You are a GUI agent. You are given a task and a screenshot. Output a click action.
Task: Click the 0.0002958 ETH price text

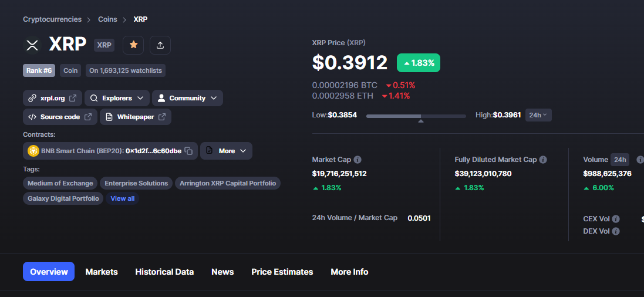[343, 96]
